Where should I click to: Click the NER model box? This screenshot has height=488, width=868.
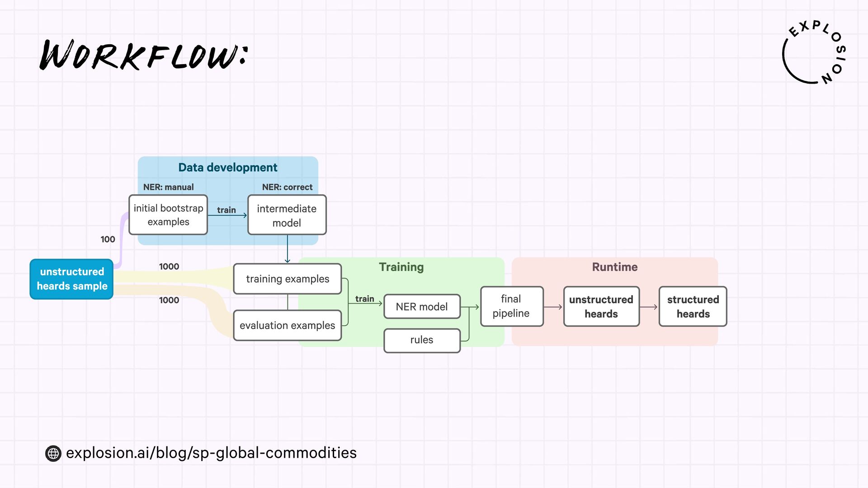click(x=421, y=307)
